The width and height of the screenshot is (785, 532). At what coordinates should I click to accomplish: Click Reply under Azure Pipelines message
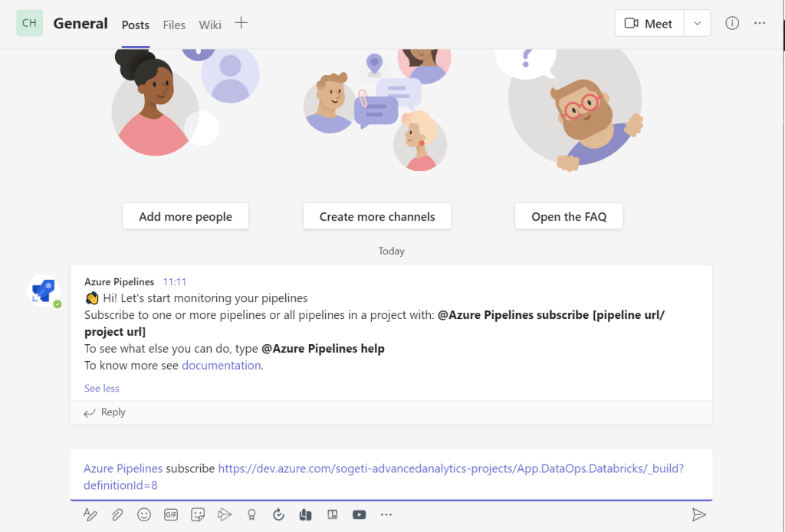pos(105,412)
